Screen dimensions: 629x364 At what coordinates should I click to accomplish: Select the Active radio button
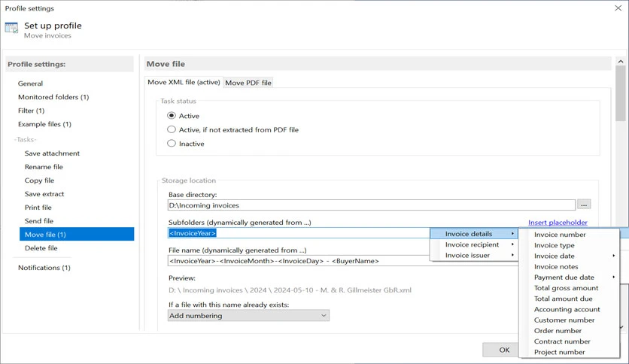coord(172,116)
